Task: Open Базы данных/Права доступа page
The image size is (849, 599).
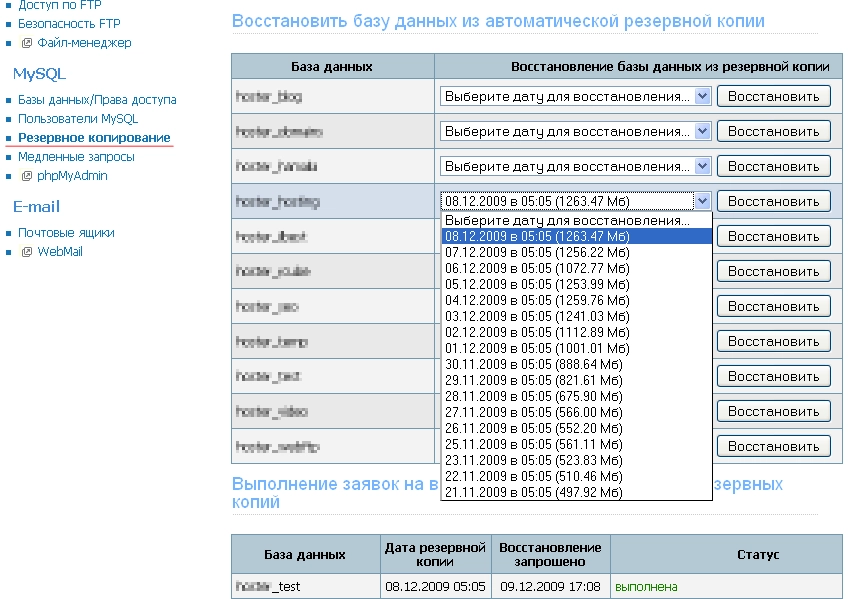Action: [97, 100]
